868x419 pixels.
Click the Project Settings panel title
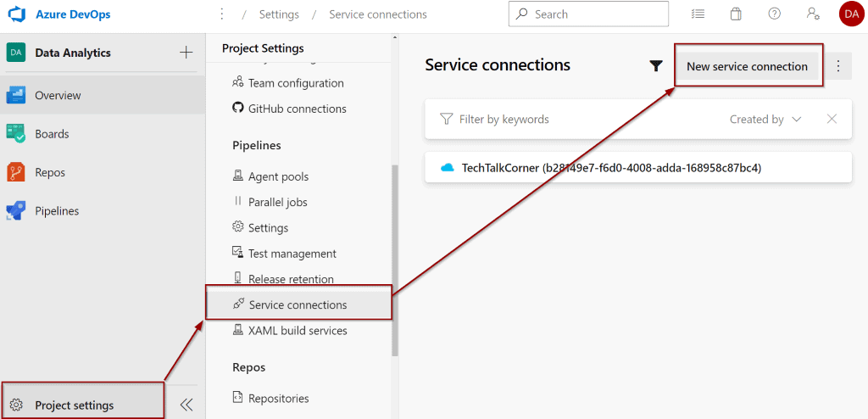[x=263, y=49]
